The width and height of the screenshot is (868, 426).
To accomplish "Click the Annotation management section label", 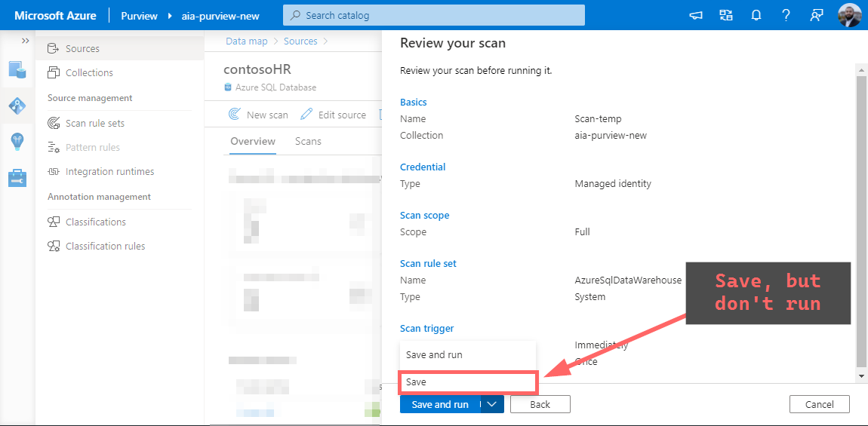I will (x=99, y=197).
